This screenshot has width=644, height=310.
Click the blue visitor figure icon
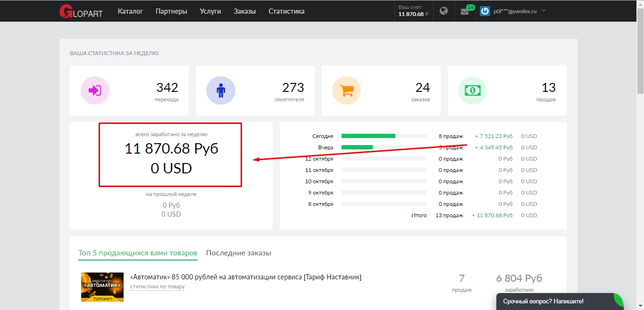point(221,90)
